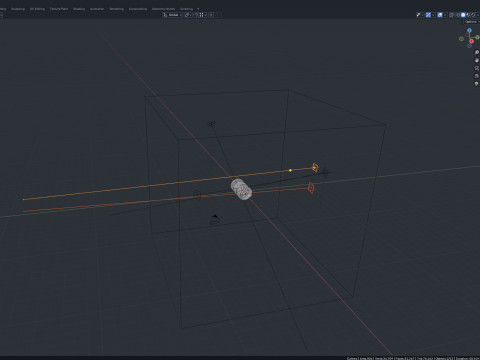Switch to the Texture Paint workspace
This screenshot has width=480, height=360.
(59, 9)
